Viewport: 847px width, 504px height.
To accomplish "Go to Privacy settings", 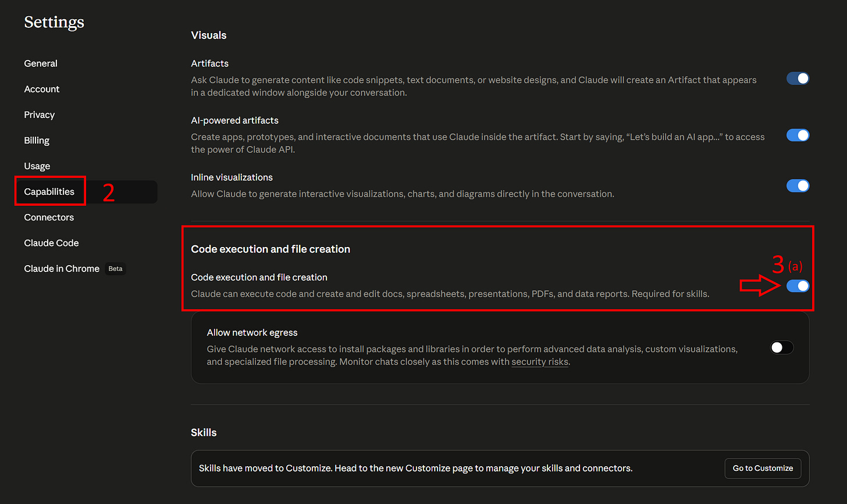I will tap(40, 115).
